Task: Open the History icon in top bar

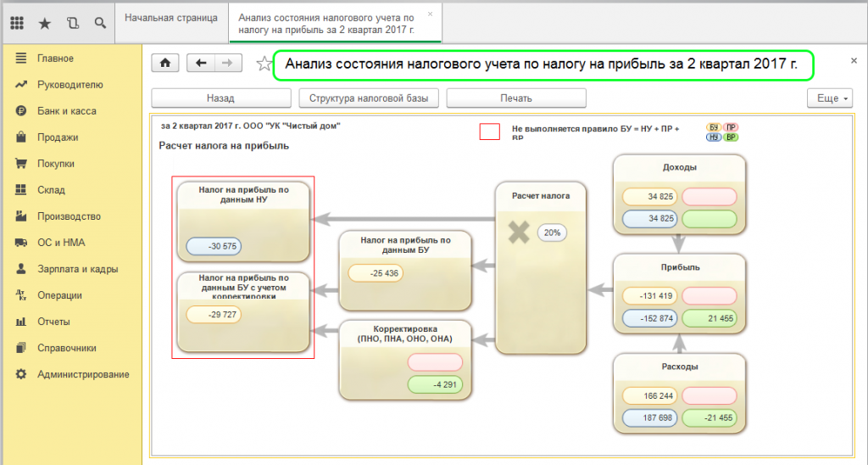Action: (72, 23)
